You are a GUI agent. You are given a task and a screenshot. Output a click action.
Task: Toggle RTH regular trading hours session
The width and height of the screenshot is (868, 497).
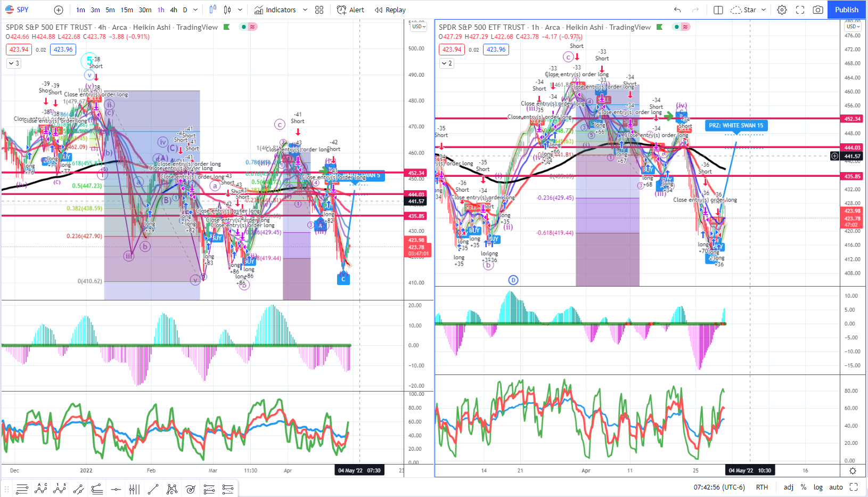762,487
